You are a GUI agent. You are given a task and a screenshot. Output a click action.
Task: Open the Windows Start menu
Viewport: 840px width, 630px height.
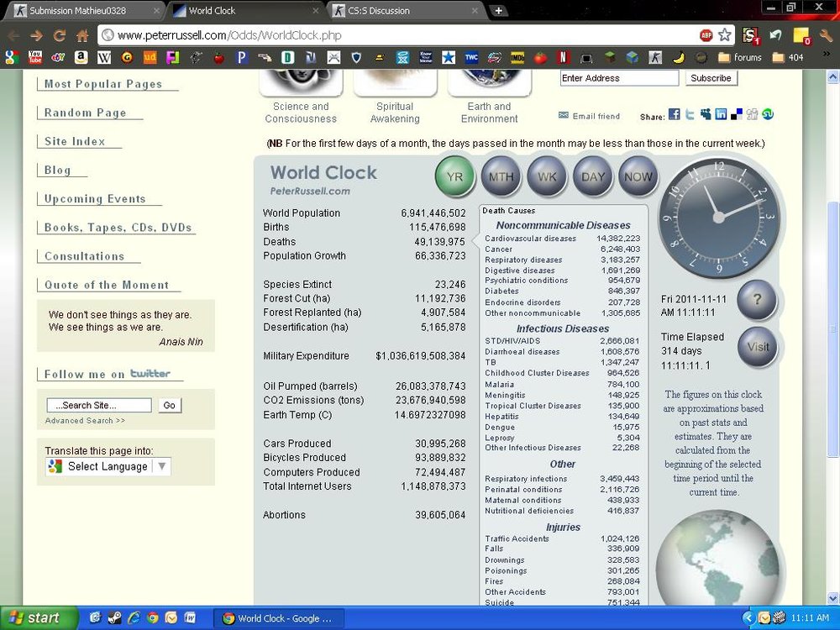point(39,618)
